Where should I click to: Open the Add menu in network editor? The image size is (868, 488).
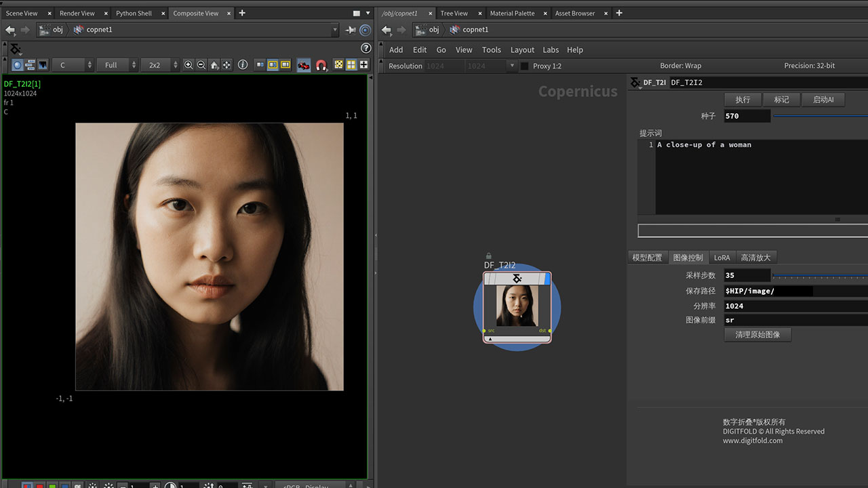(396, 49)
